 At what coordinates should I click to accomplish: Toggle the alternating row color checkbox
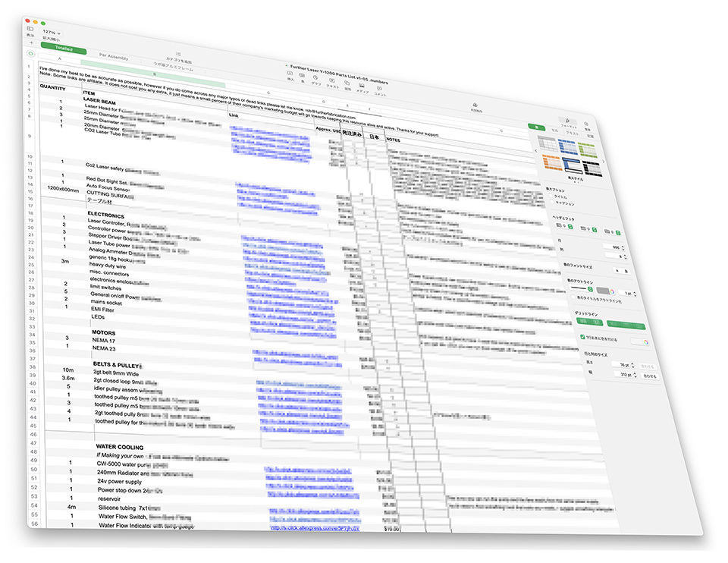[x=582, y=337]
